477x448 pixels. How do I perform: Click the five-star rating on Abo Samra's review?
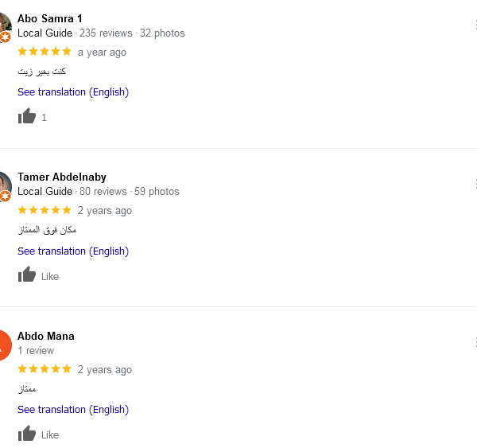pyautogui.click(x=45, y=52)
